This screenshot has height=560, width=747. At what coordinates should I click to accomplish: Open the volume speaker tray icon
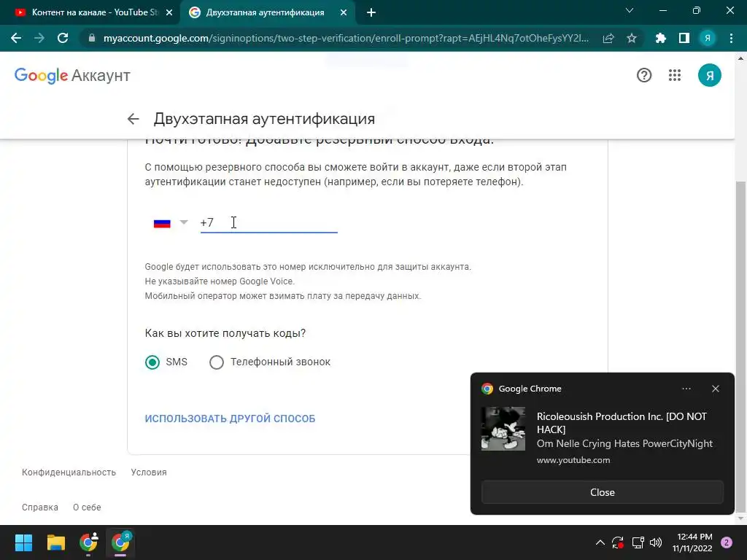pyautogui.click(x=656, y=542)
